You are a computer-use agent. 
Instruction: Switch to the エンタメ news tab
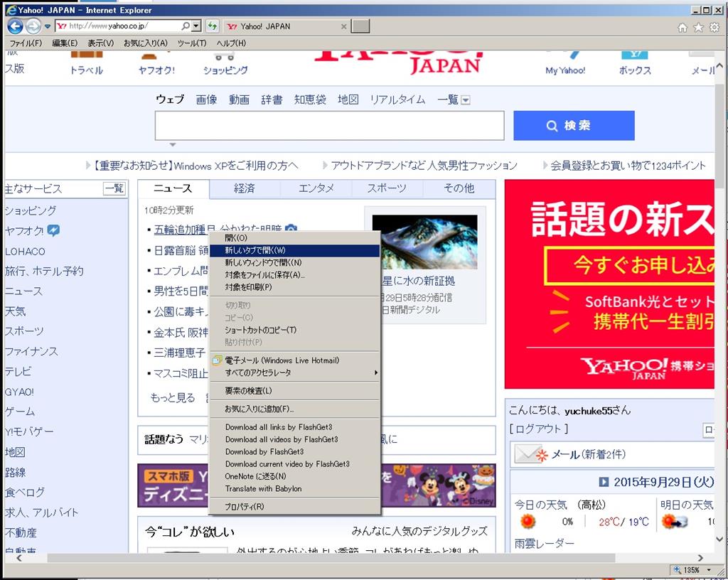(x=316, y=188)
